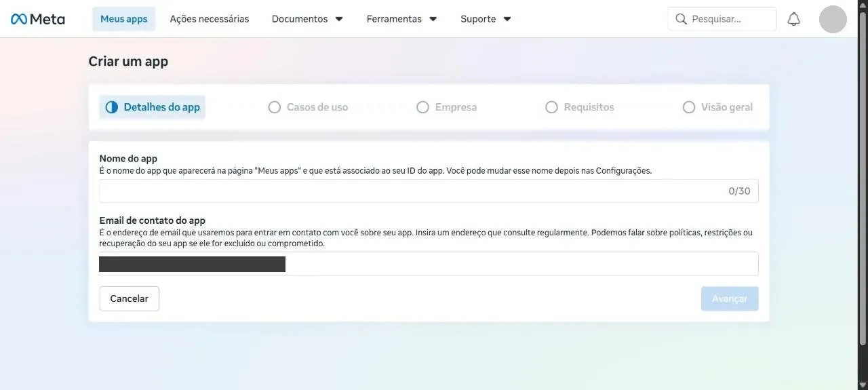Viewport: 868px width, 390px height.
Task: Expand the Documentos dropdown arrow
Action: tap(339, 19)
